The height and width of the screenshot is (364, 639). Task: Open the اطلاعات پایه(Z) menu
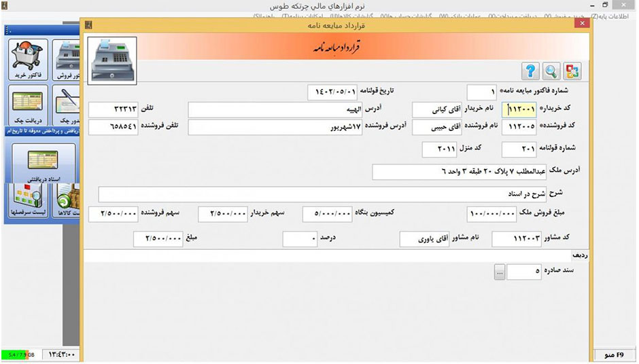pyautogui.click(x=610, y=17)
